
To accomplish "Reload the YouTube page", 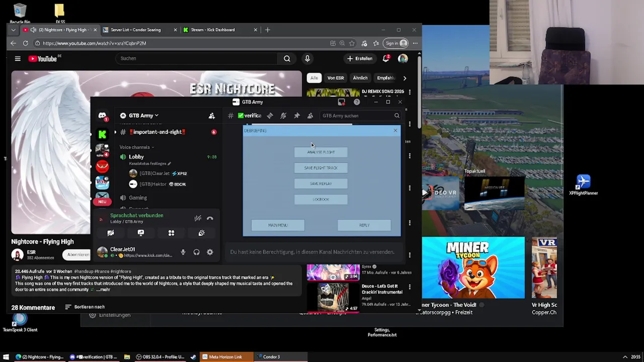I will [25, 43].
